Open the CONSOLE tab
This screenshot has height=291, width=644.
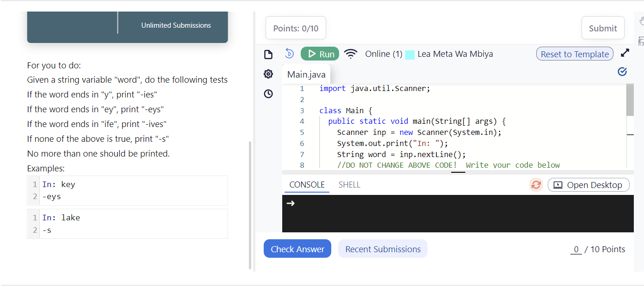point(307,184)
